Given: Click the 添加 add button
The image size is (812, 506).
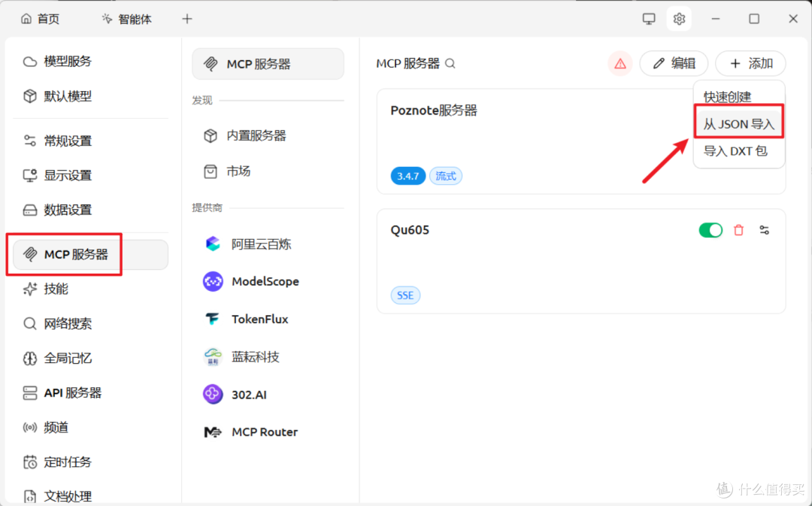Looking at the screenshot, I should (x=750, y=64).
